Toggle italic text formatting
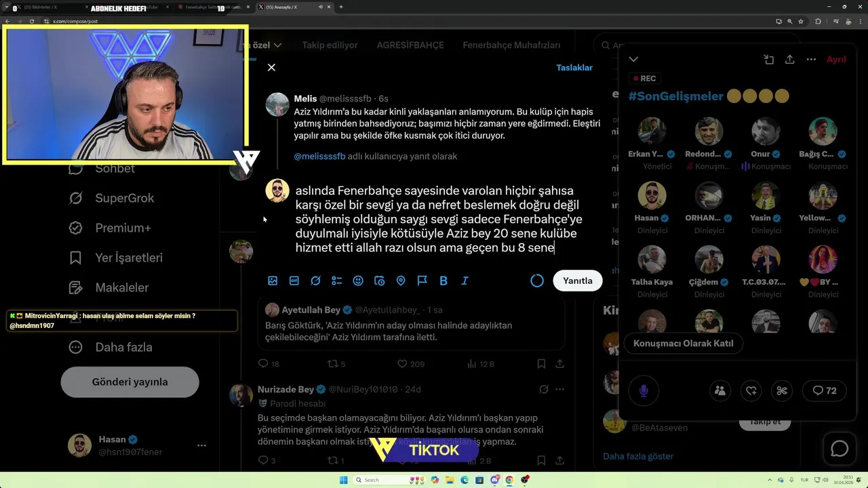Image resolution: width=868 pixels, height=488 pixels. [465, 281]
